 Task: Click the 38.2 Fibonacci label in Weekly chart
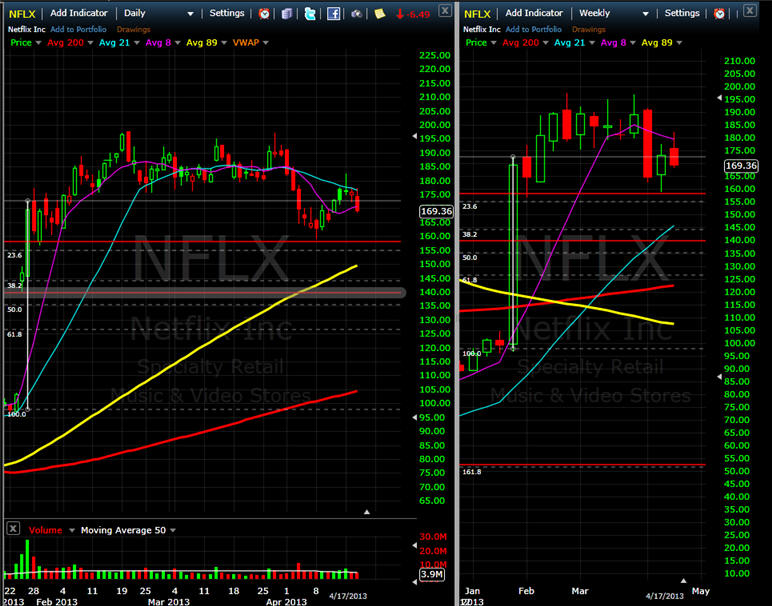470,234
